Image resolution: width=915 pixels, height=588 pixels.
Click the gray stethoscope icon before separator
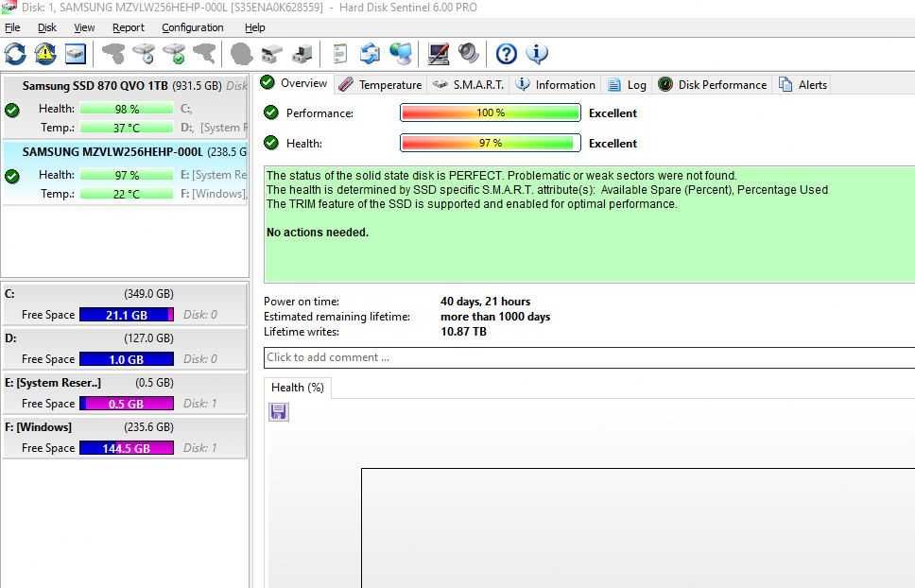pyautogui.click(x=205, y=54)
